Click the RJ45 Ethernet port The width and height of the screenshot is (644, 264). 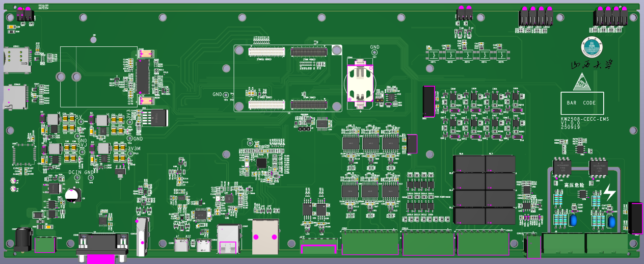coord(265,237)
